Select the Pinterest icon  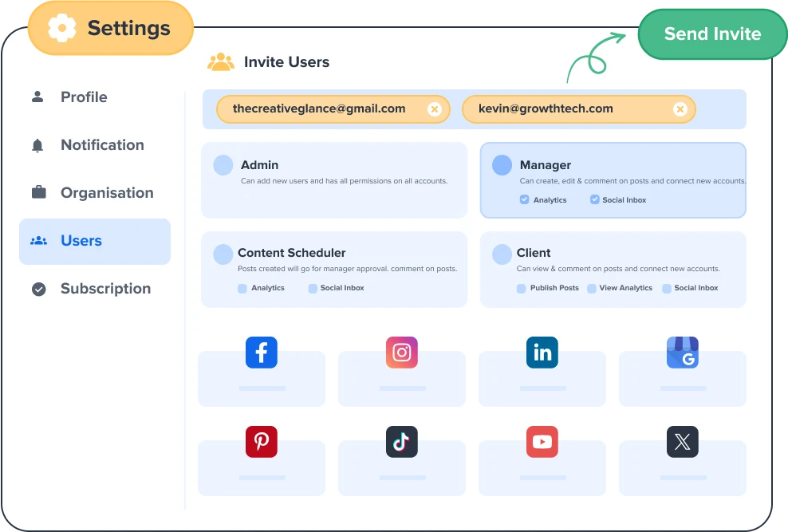pos(261,441)
